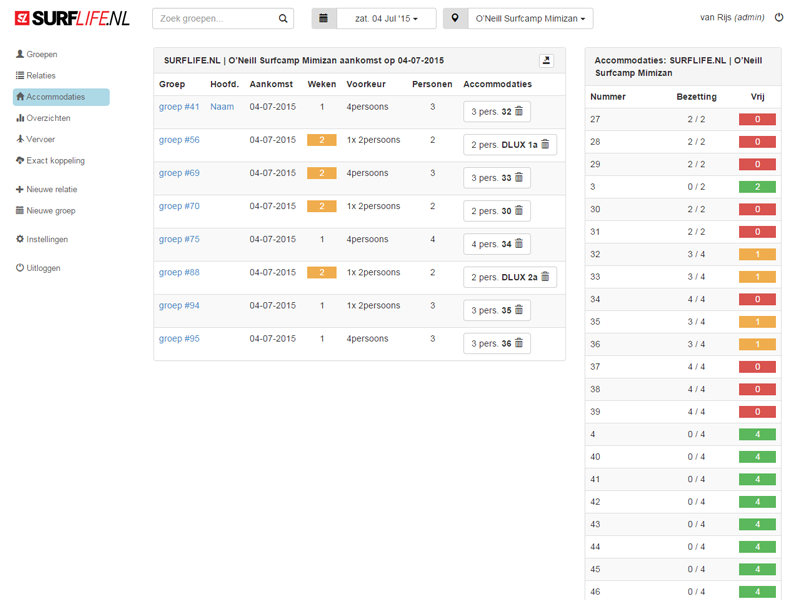Open the SURFLIFE.NL logo home
The width and height of the screenshot is (800, 600).
72,18
